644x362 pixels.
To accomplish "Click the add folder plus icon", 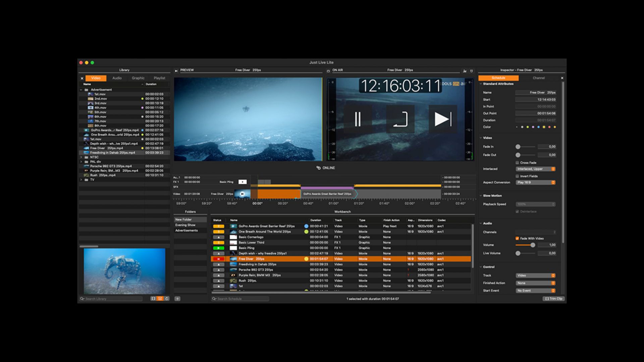I will coord(177,299).
